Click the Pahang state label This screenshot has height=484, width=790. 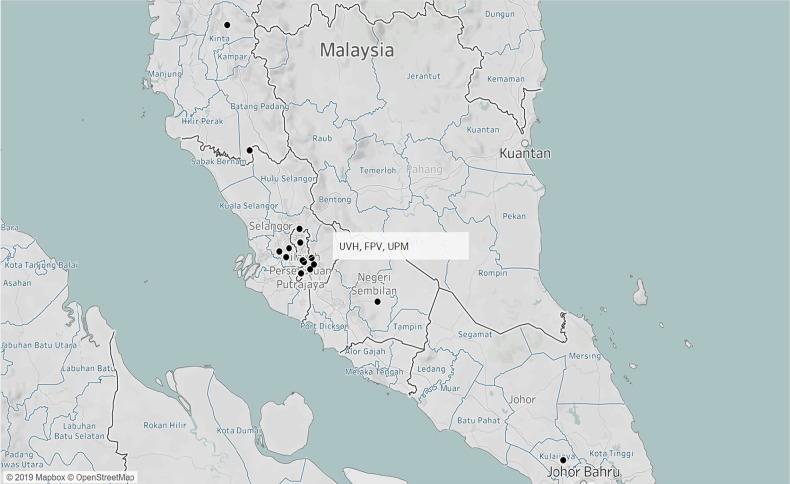pos(423,170)
